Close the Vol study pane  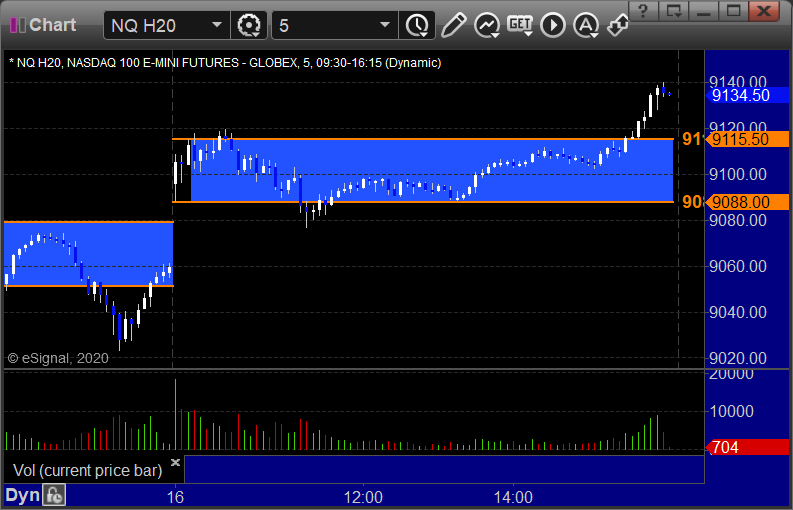(175, 462)
